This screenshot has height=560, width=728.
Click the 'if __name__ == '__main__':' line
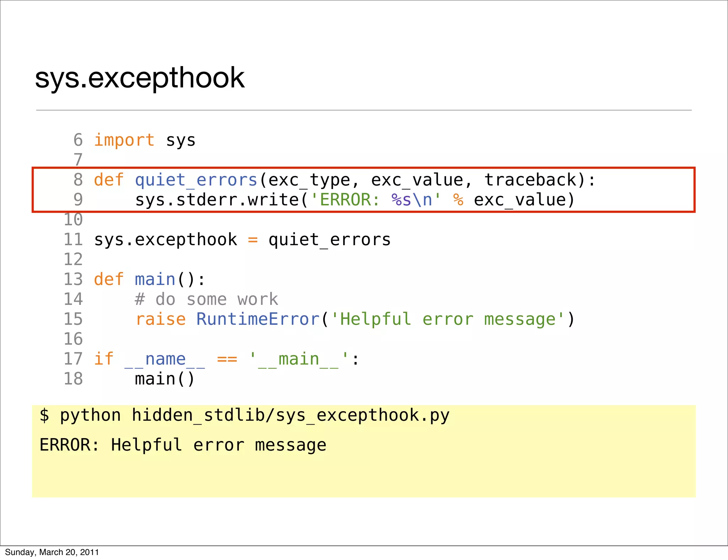[227, 359]
